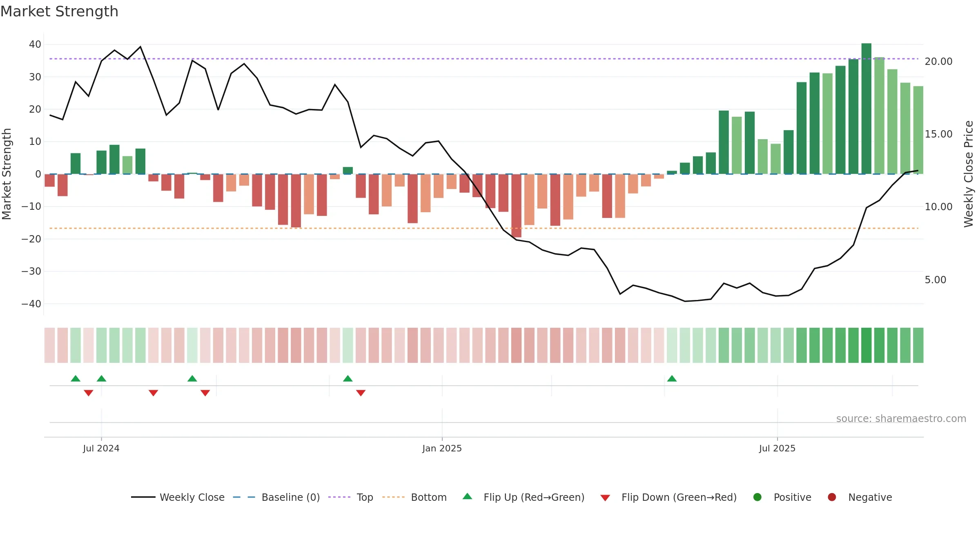Image resolution: width=980 pixels, height=551 pixels.
Task: Toggle Flip Down (Green→Red) legend entry
Action: (x=669, y=497)
